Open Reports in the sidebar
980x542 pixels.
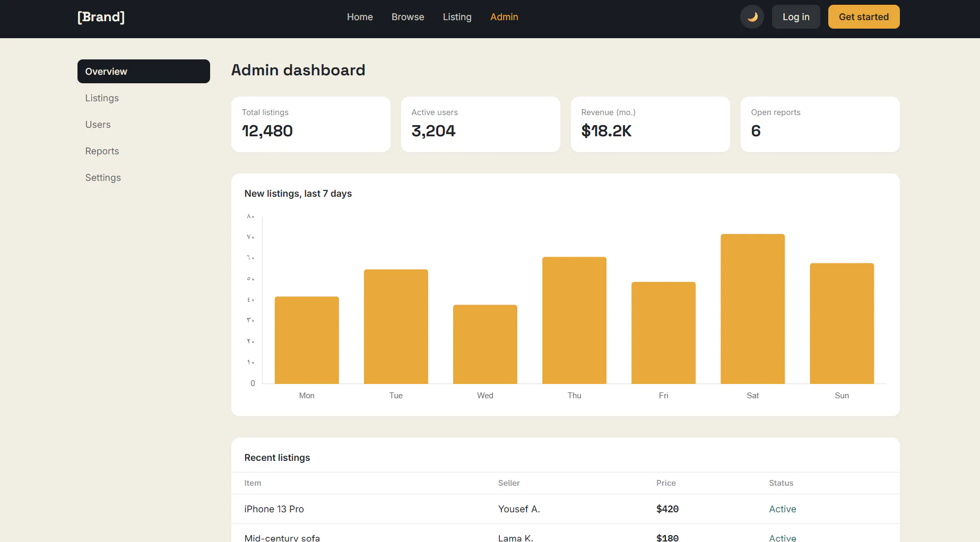click(144, 151)
